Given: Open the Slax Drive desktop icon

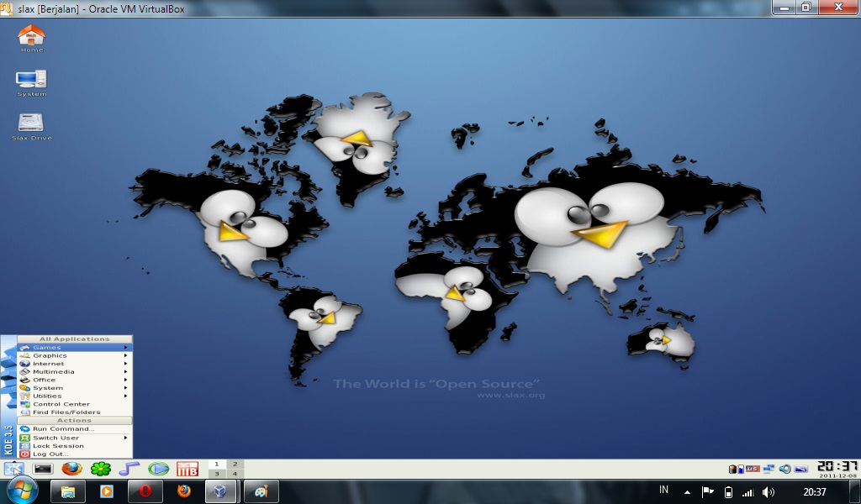Looking at the screenshot, I should coord(31,127).
